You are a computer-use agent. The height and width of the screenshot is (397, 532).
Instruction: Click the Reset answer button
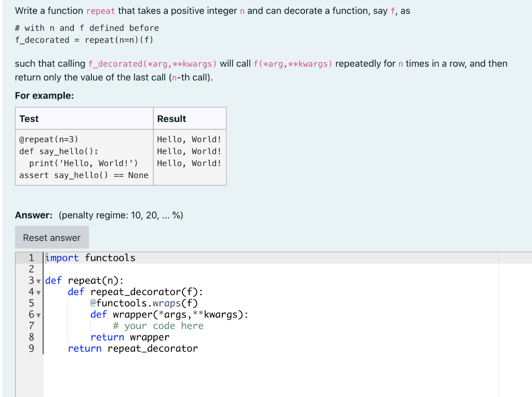(51, 237)
